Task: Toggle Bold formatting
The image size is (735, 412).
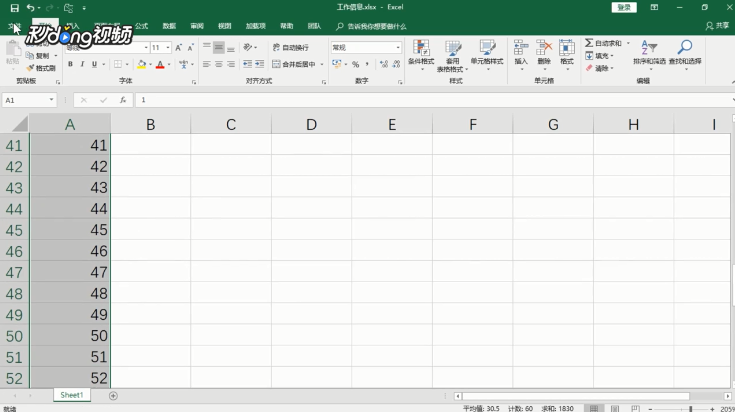Action: click(70, 64)
